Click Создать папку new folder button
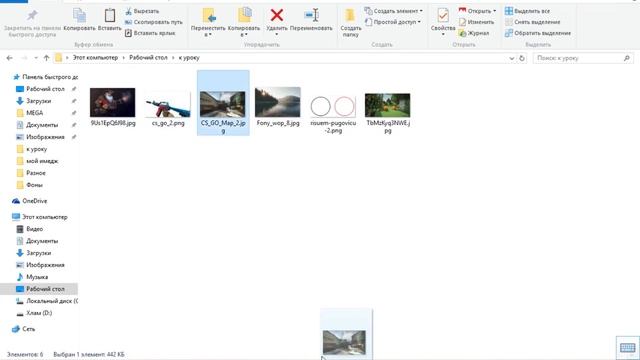 pyautogui.click(x=351, y=23)
